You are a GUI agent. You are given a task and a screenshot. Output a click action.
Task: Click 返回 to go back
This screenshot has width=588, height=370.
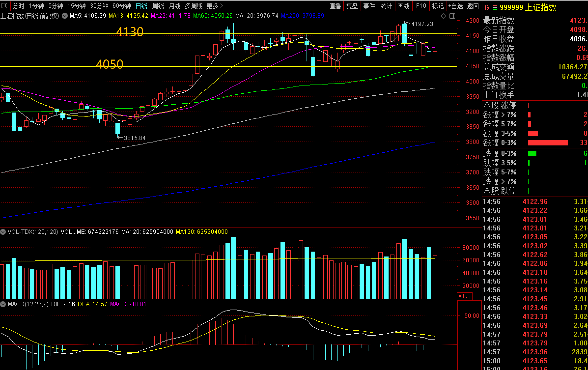[x=473, y=6]
